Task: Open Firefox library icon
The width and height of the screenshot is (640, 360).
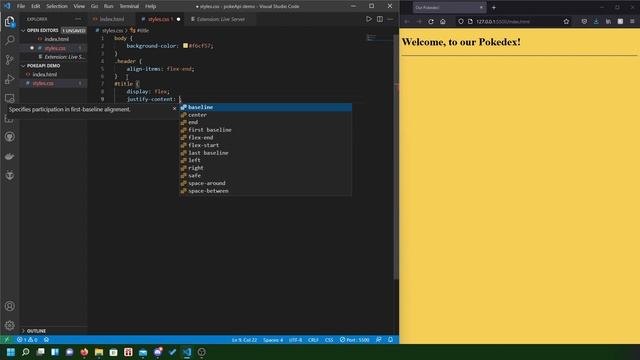Action: 608,21
